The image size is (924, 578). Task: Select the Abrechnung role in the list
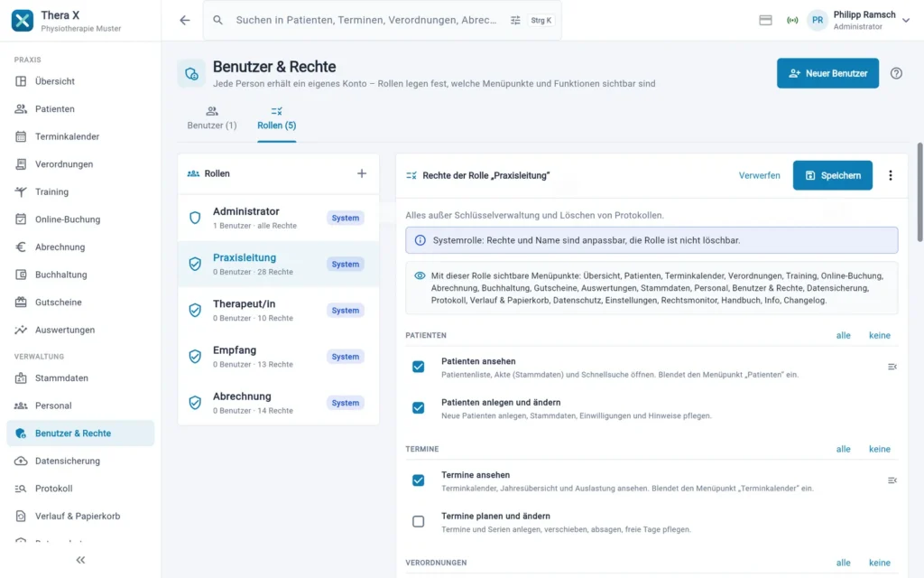pyautogui.click(x=278, y=403)
